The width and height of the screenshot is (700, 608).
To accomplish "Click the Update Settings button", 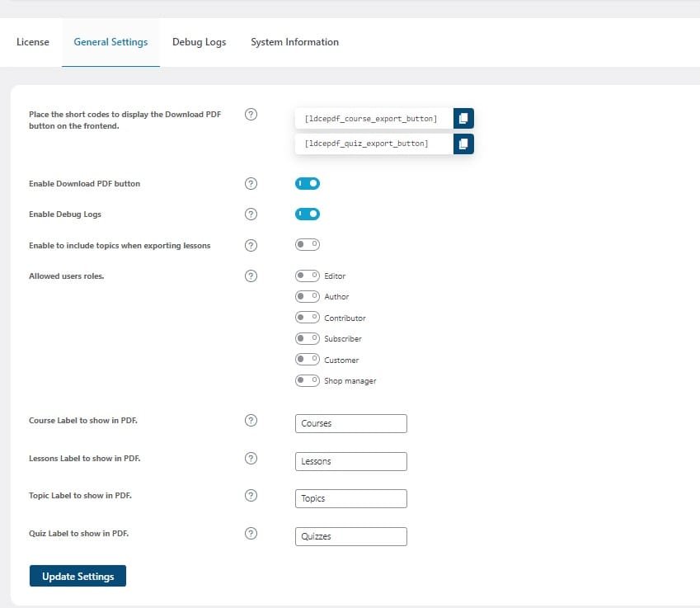I will coord(78,576).
